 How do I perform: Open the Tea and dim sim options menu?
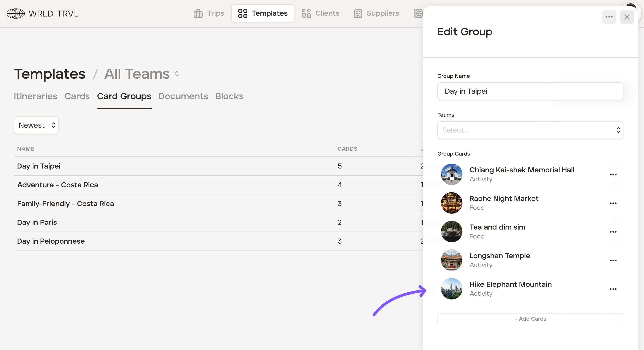click(613, 232)
